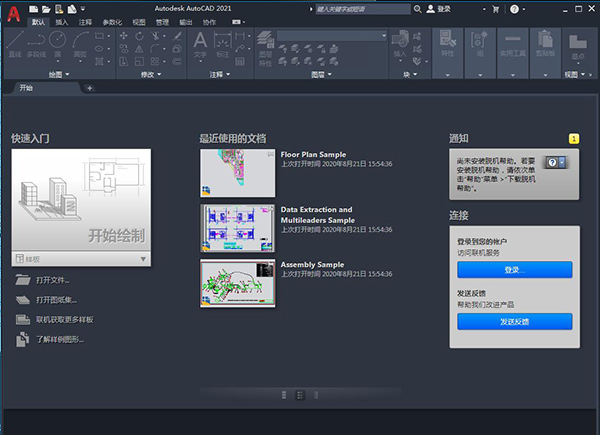Open the red AutoCAD application menu

tap(13, 13)
